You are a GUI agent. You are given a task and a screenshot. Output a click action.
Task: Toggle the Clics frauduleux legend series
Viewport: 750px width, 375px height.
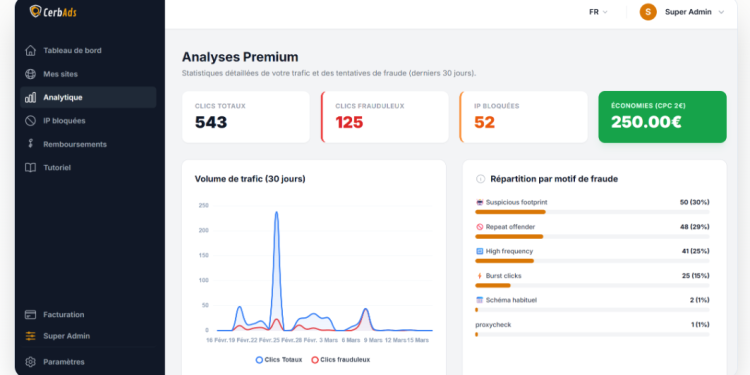(341, 360)
